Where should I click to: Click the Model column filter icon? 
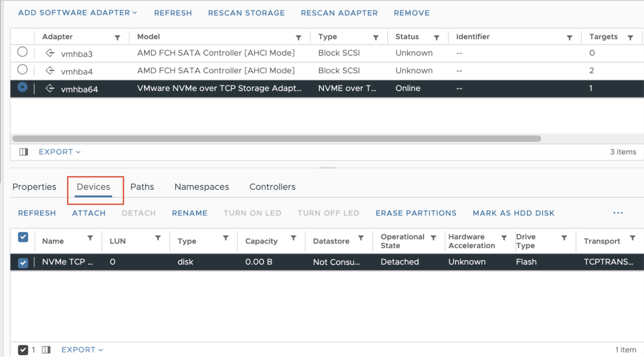point(298,38)
